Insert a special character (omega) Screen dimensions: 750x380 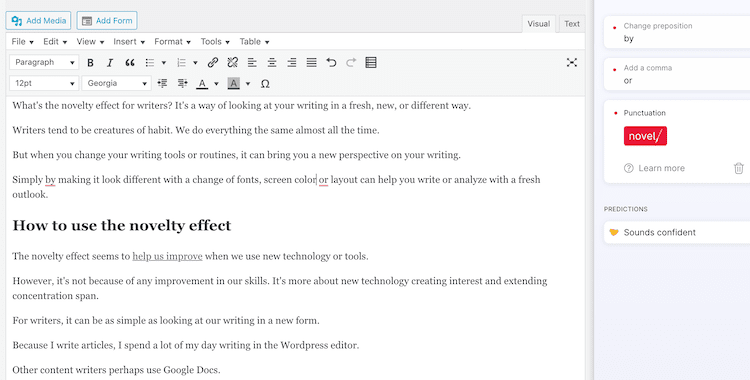click(x=265, y=84)
